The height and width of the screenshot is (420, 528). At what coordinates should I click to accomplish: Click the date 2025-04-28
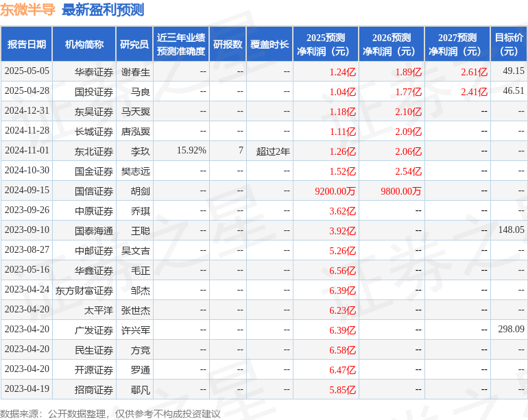click(x=27, y=91)
